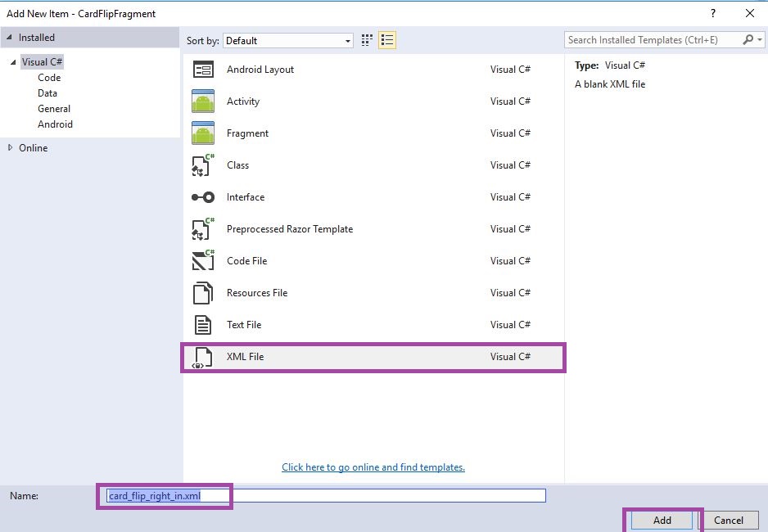Collapse the Installed section

pyautogui.click(x=9, y=37)
